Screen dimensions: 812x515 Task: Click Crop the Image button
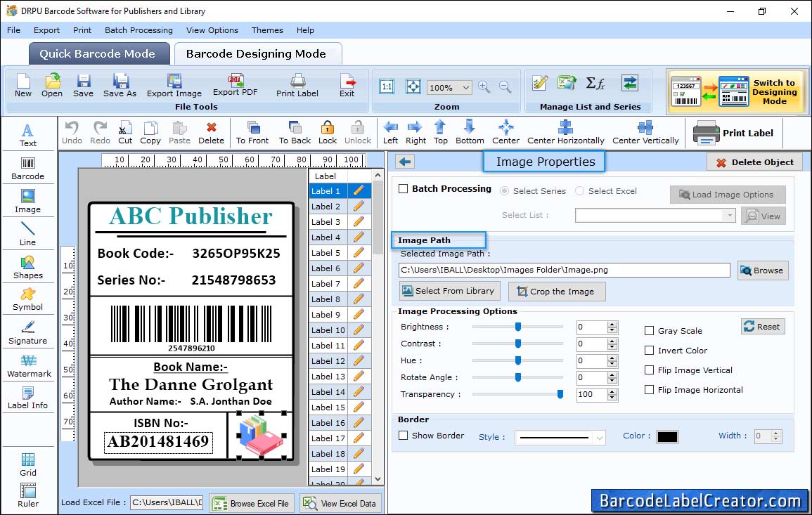click(557, 292)
